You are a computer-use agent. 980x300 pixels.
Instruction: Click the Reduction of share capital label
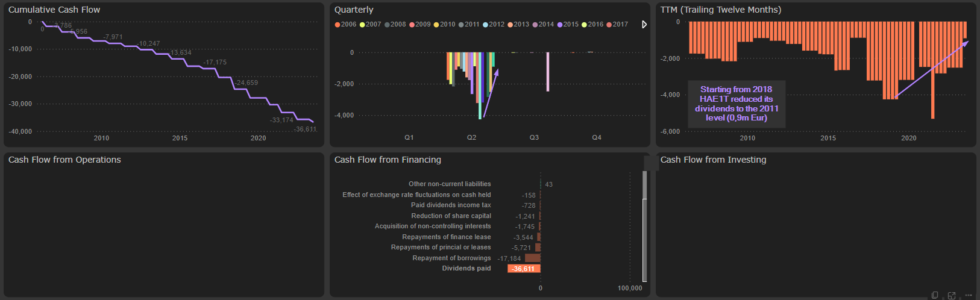(x=451, y=216)
